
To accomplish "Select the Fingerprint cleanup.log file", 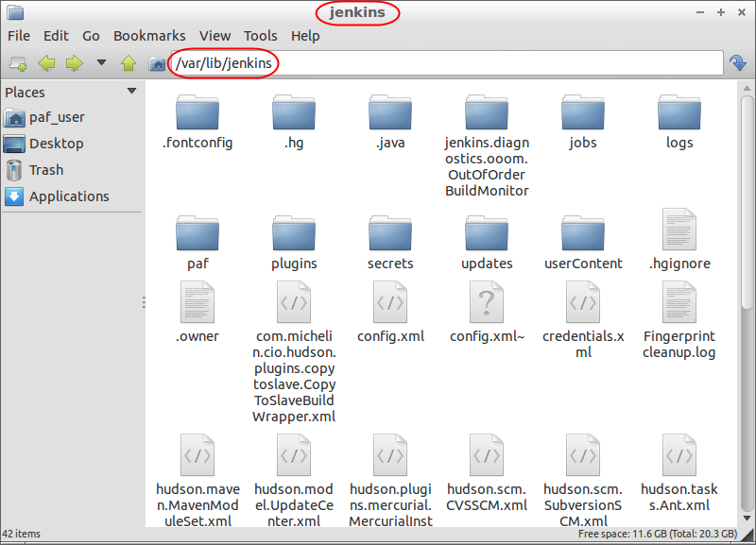I will 679,320.
